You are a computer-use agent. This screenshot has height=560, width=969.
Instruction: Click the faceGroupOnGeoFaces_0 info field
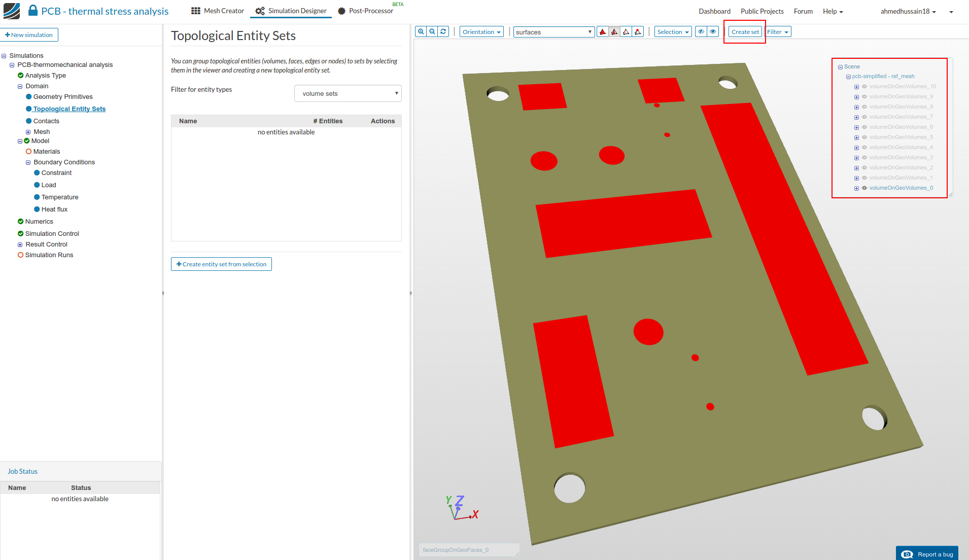click(469, 550)
